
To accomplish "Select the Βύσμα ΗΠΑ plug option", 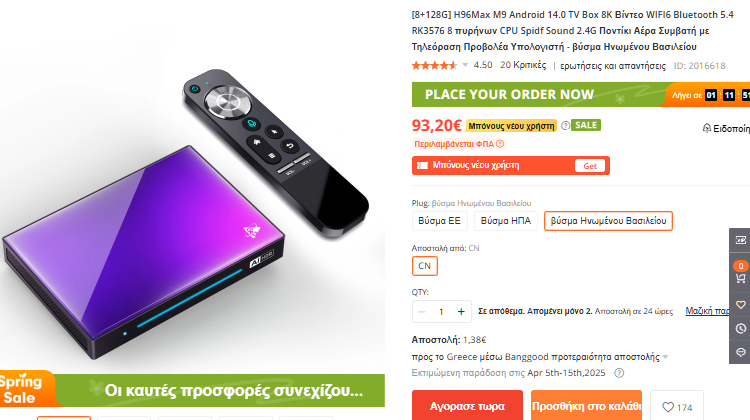I will 506,221.
